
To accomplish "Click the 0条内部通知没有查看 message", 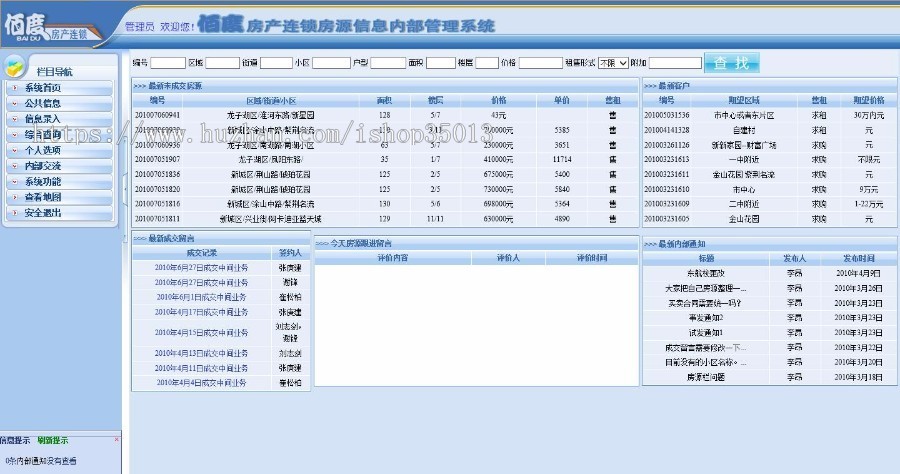I will click(40, 460).
